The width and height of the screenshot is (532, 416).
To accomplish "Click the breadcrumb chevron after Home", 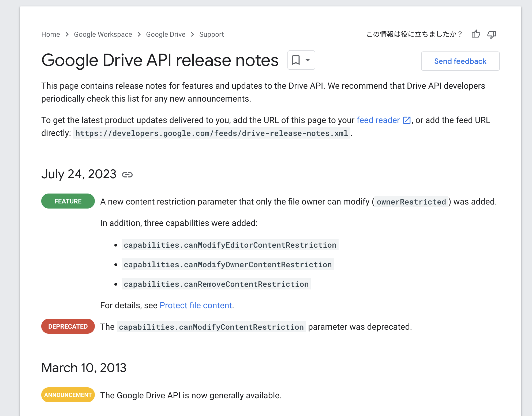I will pos(67,34).
